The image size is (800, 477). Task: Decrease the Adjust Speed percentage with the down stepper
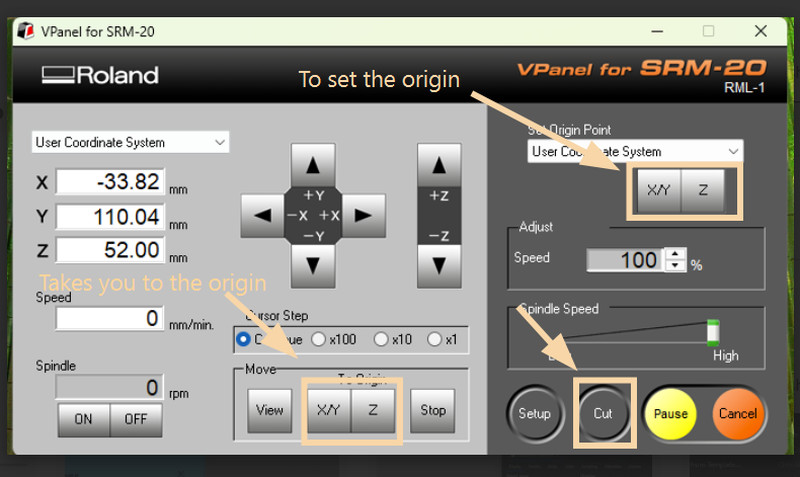676,265
